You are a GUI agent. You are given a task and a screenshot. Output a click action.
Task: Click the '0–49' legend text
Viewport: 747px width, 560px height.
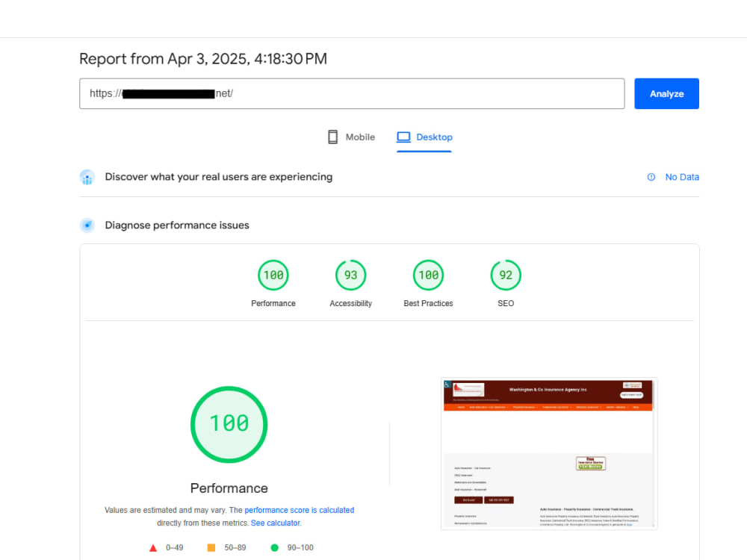point(174,547)
